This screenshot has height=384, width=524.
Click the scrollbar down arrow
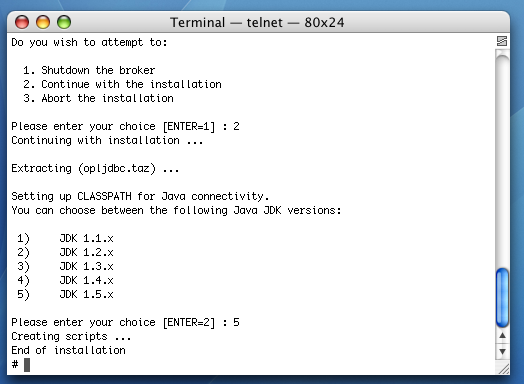(x=502, y=351)
